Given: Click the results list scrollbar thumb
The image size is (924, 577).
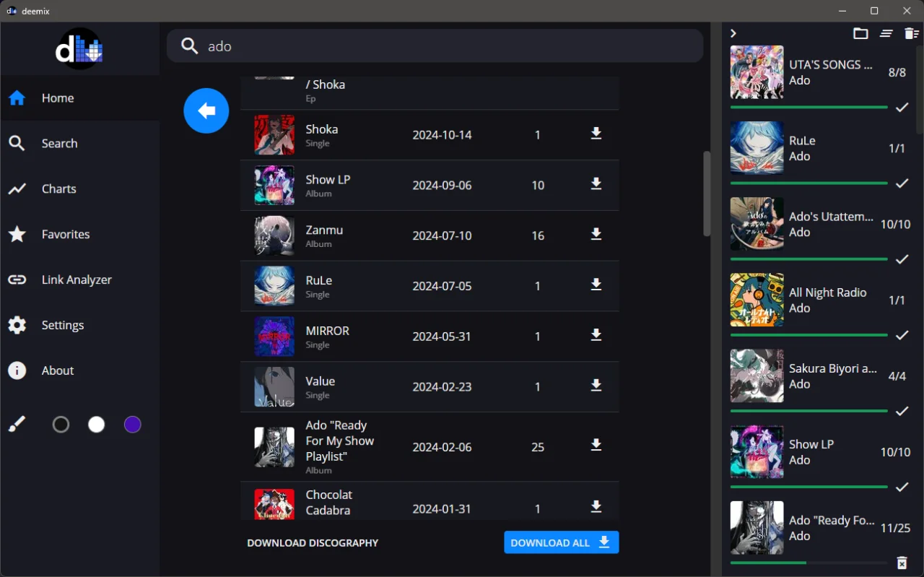Looking at the screenshot, I should (707, 194).
